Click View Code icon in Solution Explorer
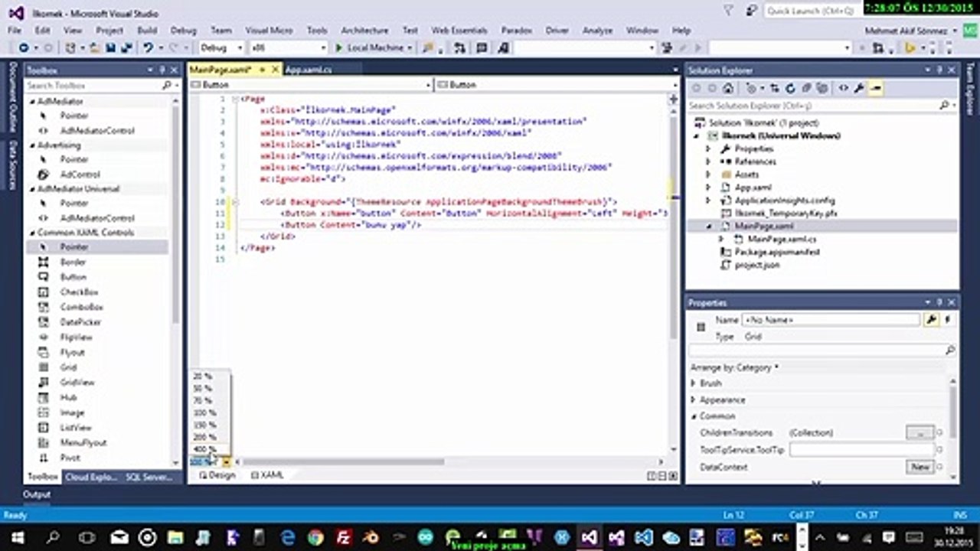Screen dimensions: 980x551 (x=843, y=88)
